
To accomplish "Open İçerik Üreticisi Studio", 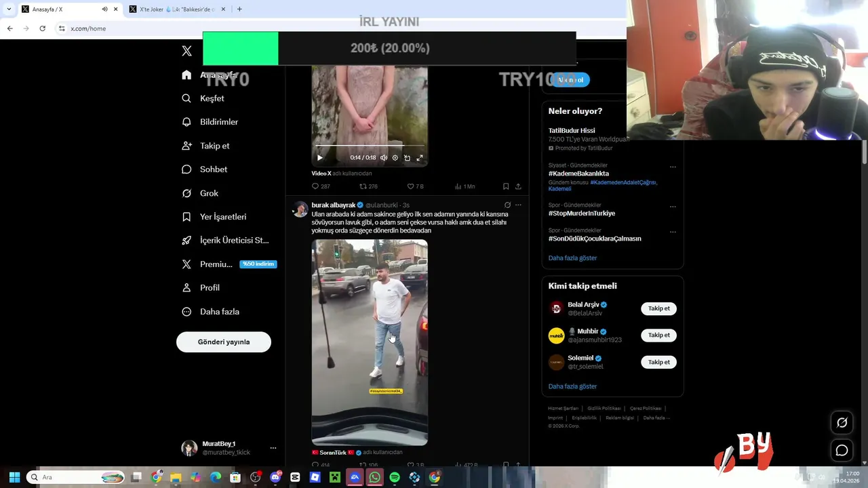I will tap(225, 241).
